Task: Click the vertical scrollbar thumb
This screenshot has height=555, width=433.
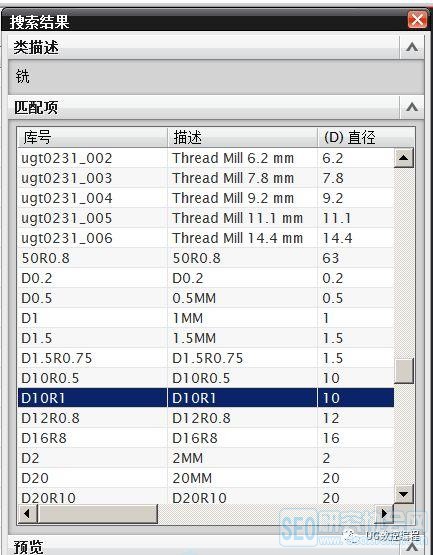Action: pyautogui.click(x=404, y=371)
